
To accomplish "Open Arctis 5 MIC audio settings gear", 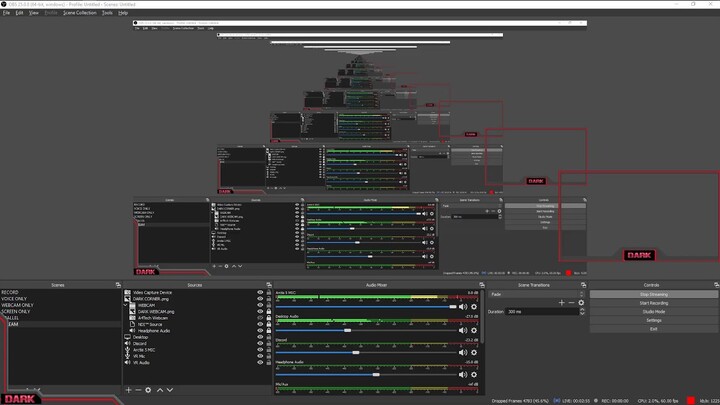I will click(x=474, y=307).
